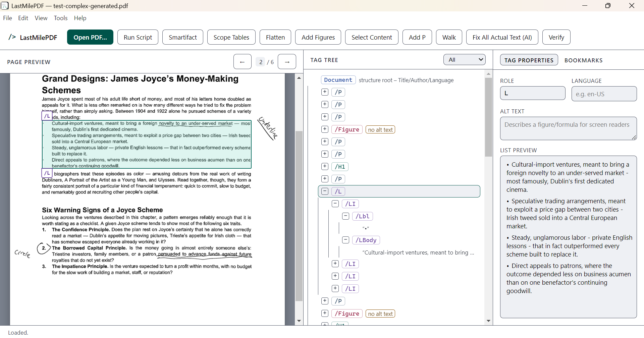Open the PDF file chooser with Open PDF...
Image resolution: width=644 pixels, height=338 pixels.
[90, 37]
